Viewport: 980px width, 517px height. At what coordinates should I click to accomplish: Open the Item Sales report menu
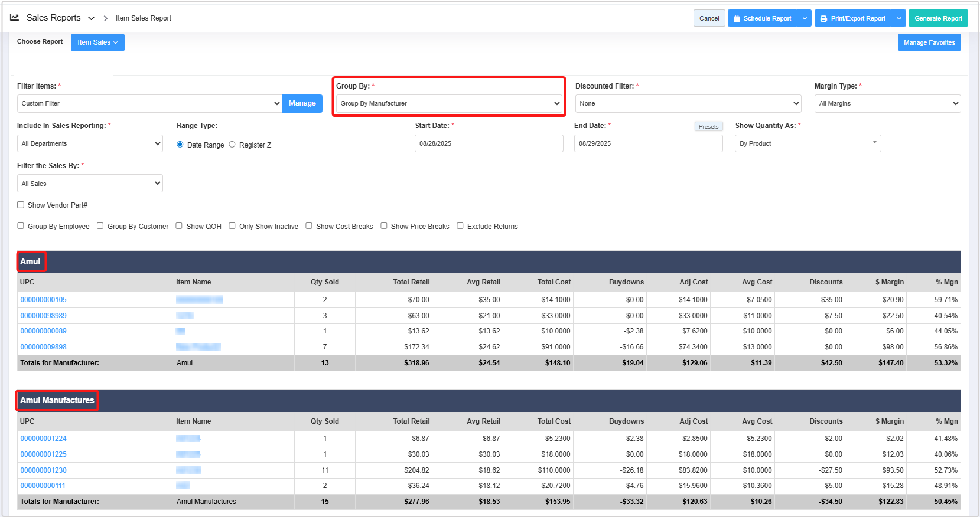(97, 42)
